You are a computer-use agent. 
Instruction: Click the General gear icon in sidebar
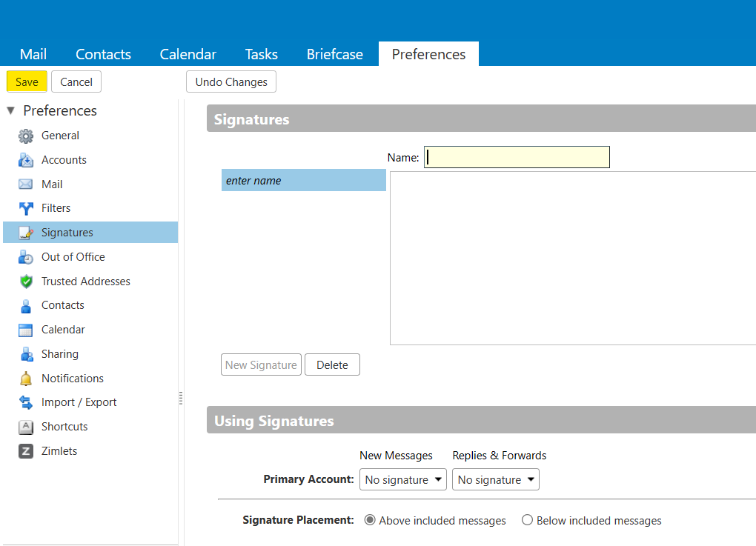[26, 136]
